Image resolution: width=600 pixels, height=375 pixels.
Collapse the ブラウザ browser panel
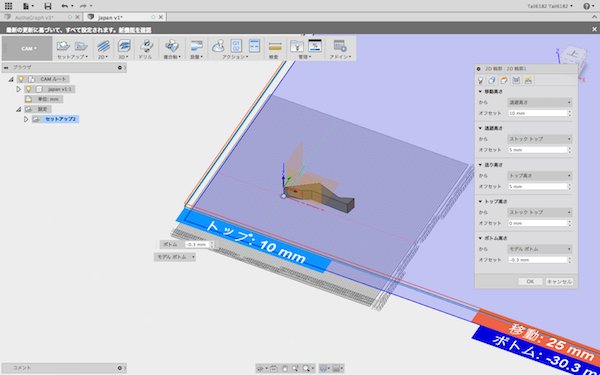[6, 68]
